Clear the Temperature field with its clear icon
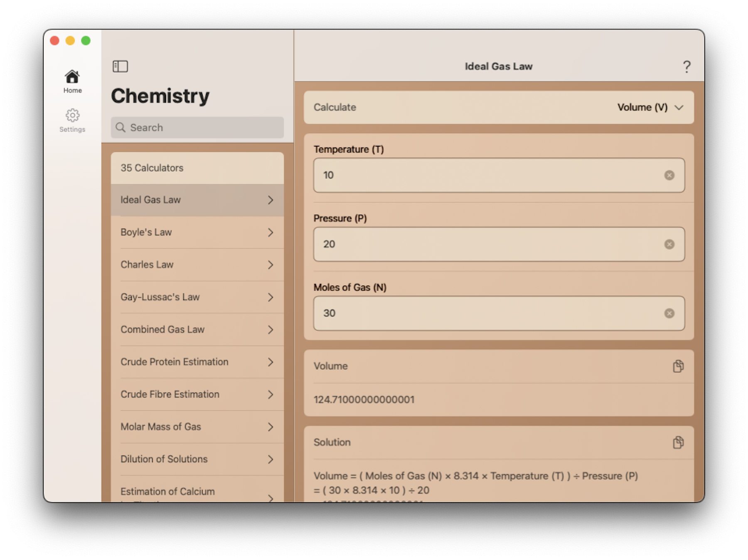The width and height of the screenshot is (748, 560). (669, 175)
